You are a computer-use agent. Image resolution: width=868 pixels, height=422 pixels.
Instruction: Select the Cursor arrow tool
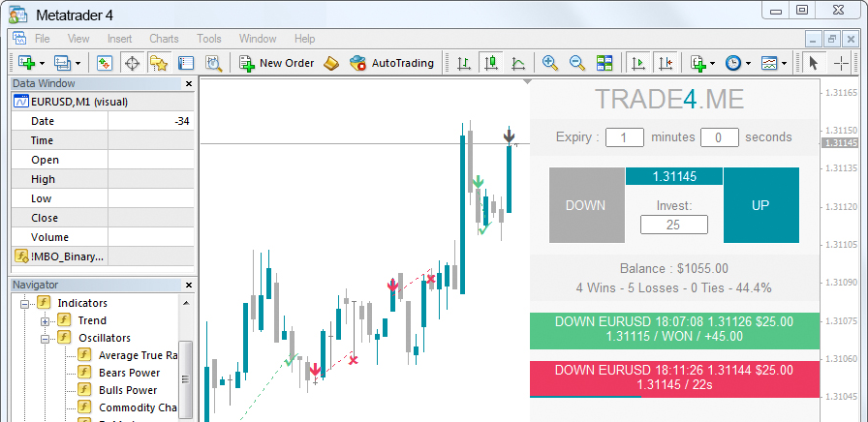(813, 63)
